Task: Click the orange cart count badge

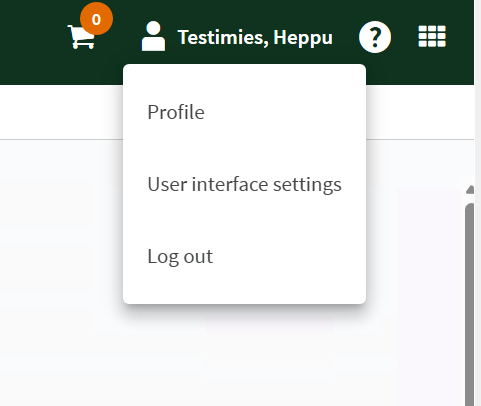Action: tap(96, 19)
